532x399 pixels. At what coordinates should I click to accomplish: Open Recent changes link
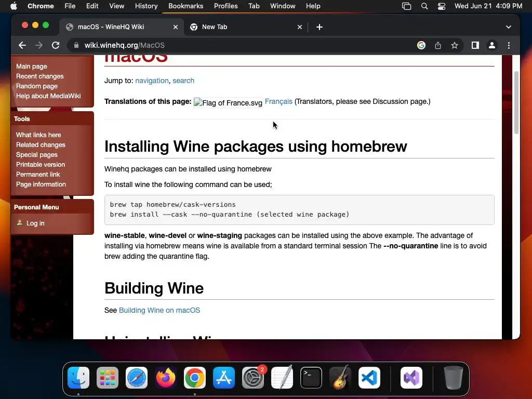point(39,76)
